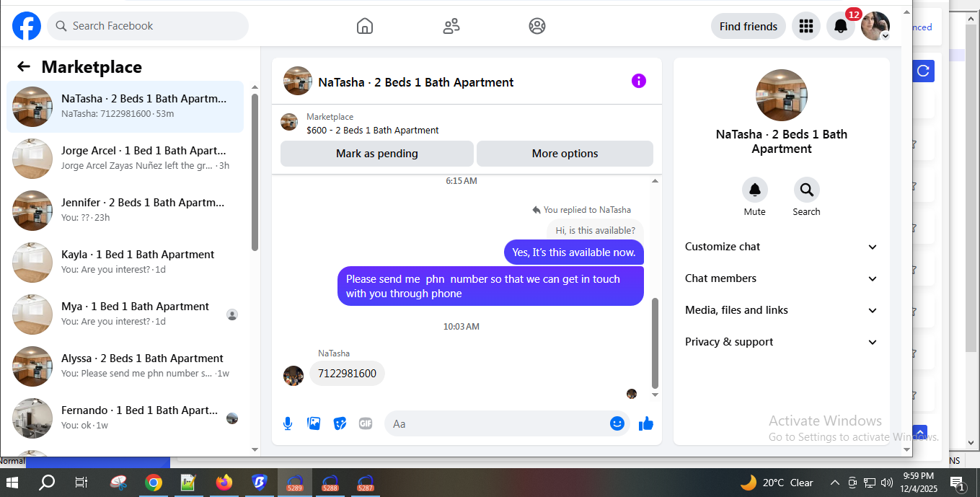Viewport: 980px width, 497px height.
Task: Click the conversation list scrollbar
Action: point(255,172)
